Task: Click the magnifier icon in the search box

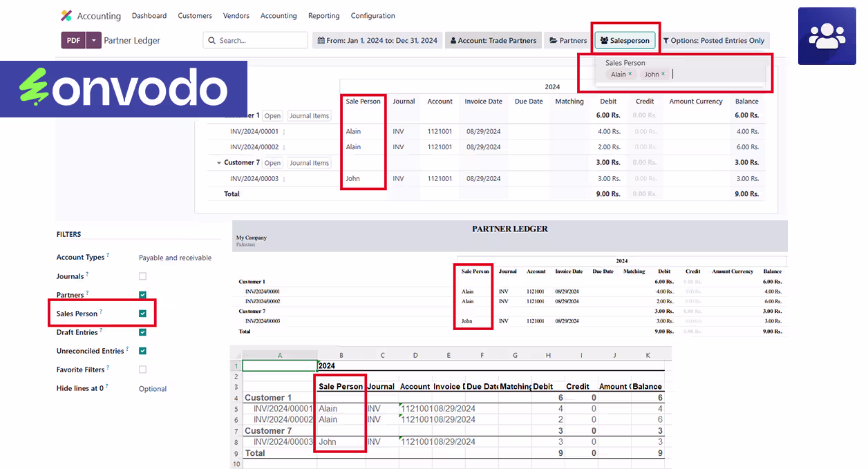Action: tap(211, 41)
